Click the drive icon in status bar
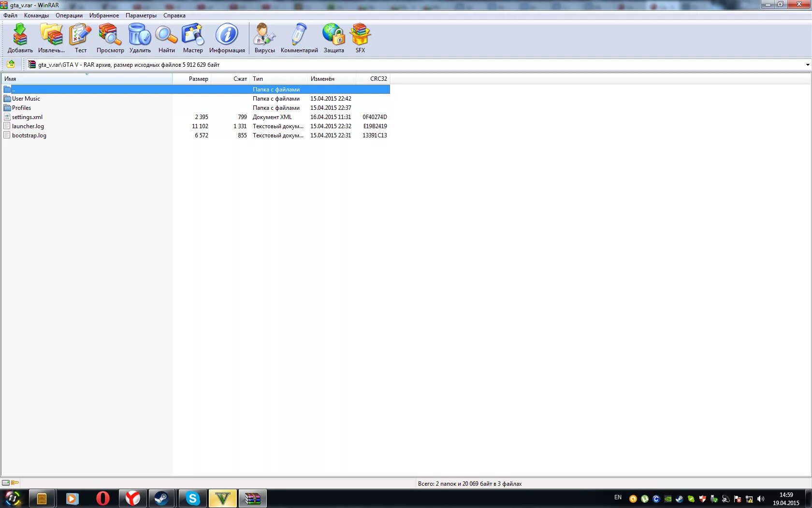Image resolution: width=812 pixels, height=508 pixels. 6,483
